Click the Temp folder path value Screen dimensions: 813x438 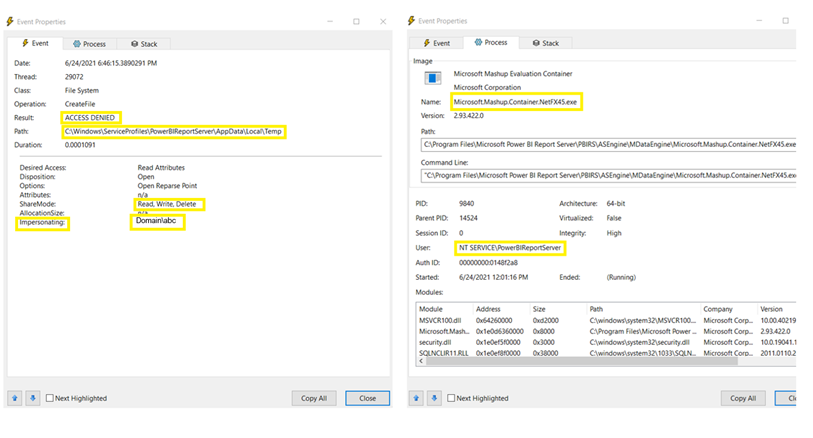173,131
